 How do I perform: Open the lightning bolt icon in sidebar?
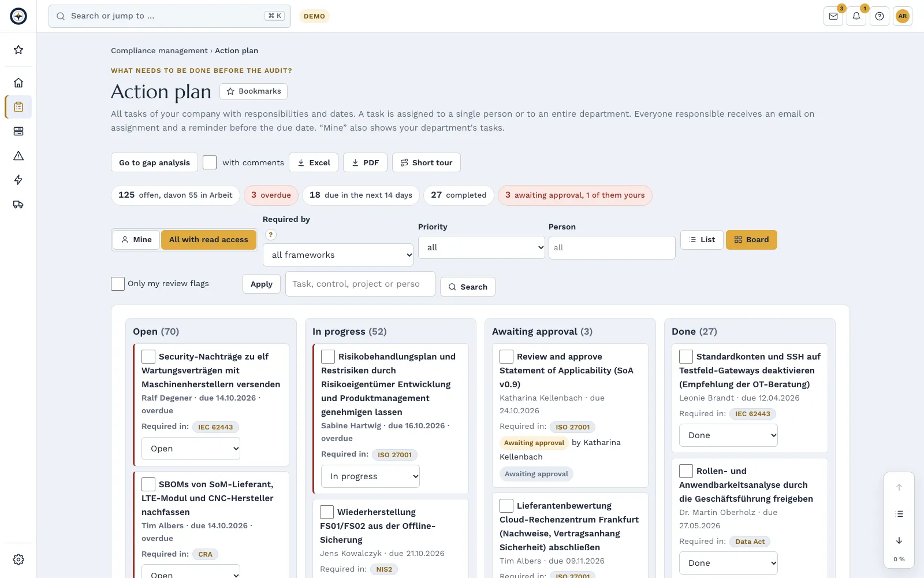click(18, 180)
